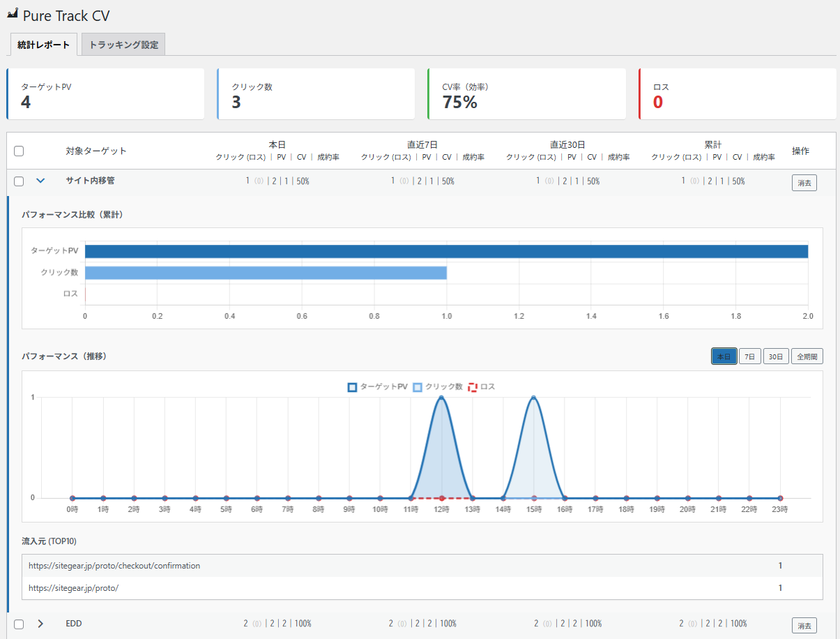This screenshot has height=639, width=840.
Task: Collapse the サイト内移管 row chevron
Action: pos(40,181)
